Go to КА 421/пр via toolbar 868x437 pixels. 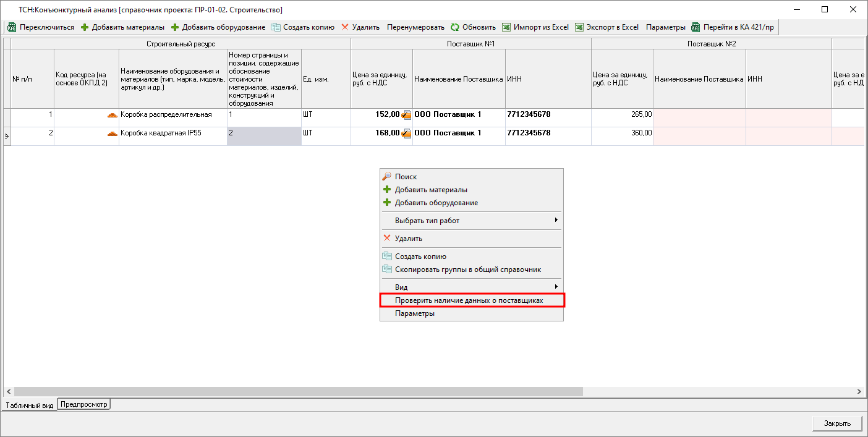733,27
